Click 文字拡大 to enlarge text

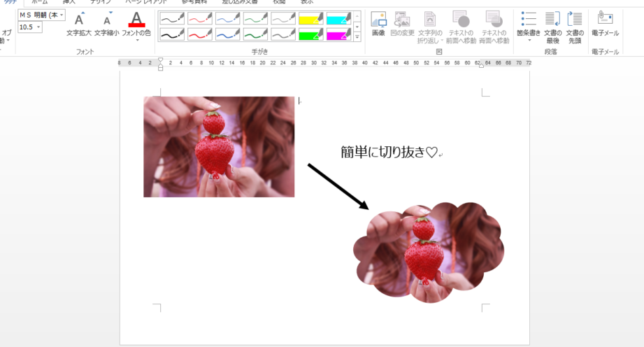click(x=79, y=24)
